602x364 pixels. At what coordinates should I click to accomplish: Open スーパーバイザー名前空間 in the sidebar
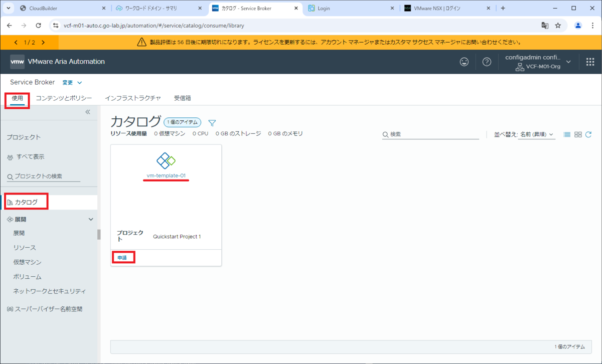point(45,309)
